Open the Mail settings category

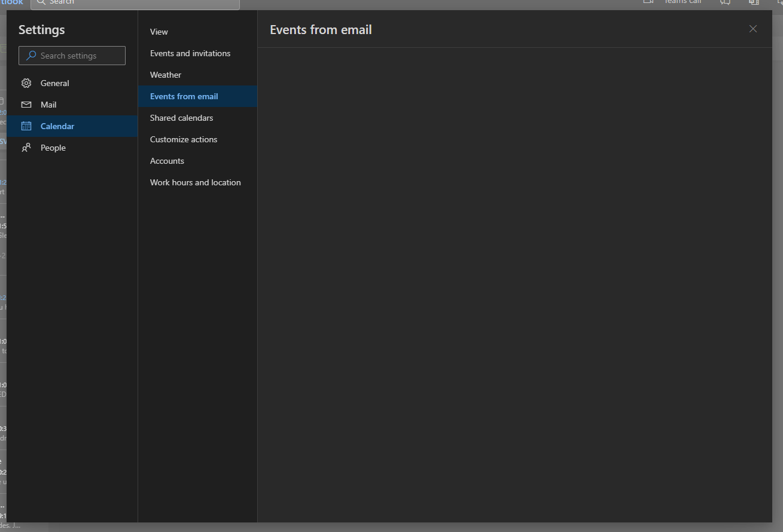click(x=72, y=105)
